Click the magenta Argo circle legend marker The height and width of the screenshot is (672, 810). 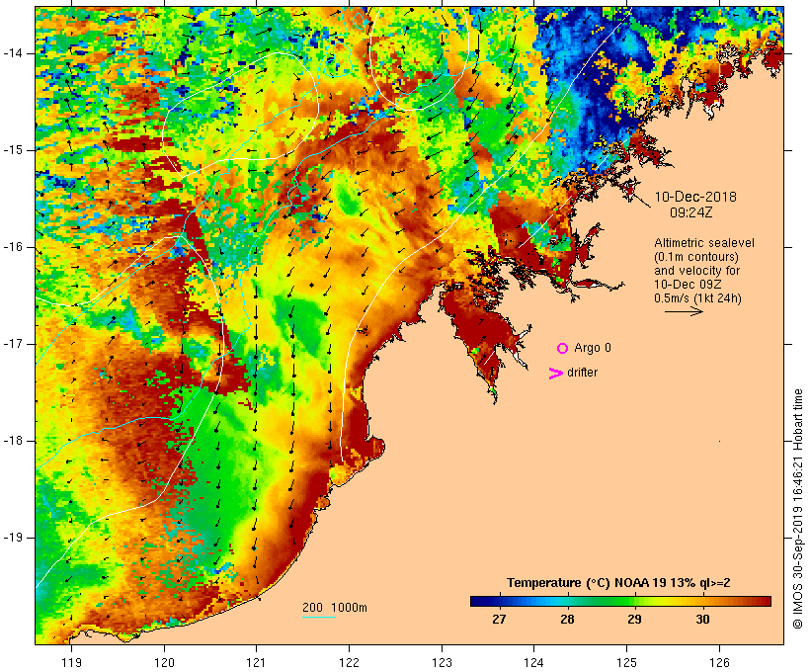coord(563,349)
